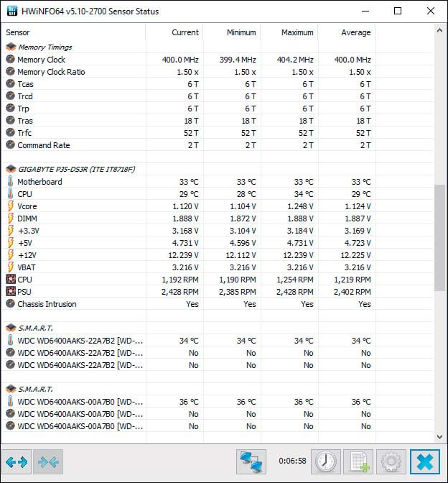Close window via title bar X
The height and width of the screenshot is (483, 448).
[431, 11]
